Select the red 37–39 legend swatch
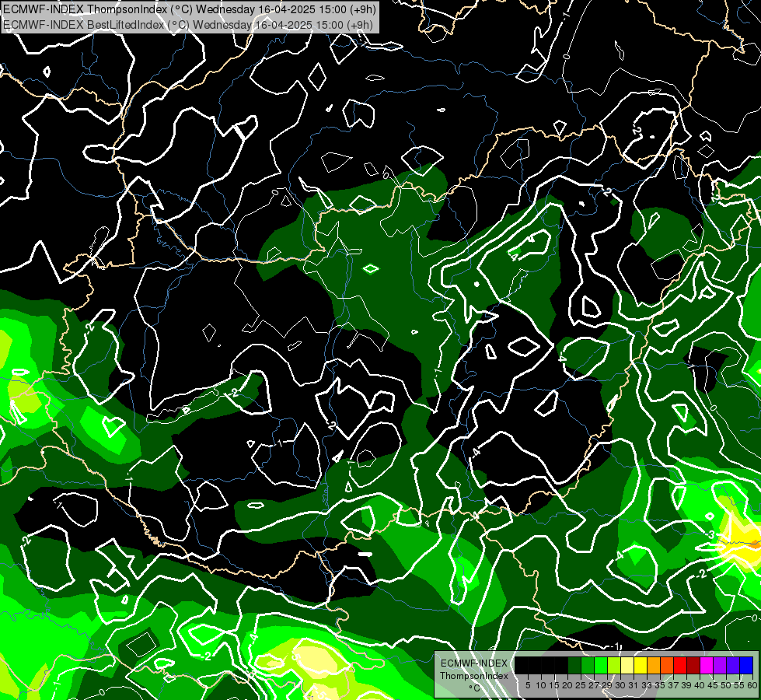761x700 pixels. tap(680, 665)
